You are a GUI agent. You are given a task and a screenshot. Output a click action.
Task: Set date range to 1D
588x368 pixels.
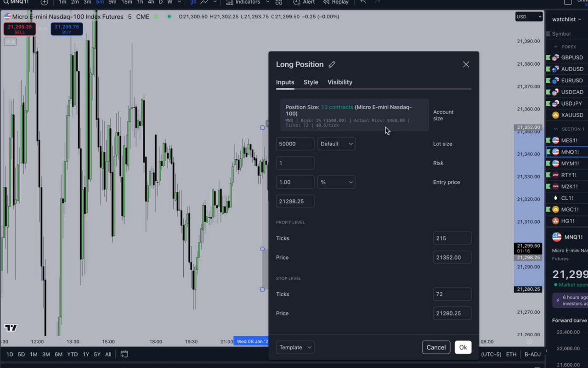point(10,354)
